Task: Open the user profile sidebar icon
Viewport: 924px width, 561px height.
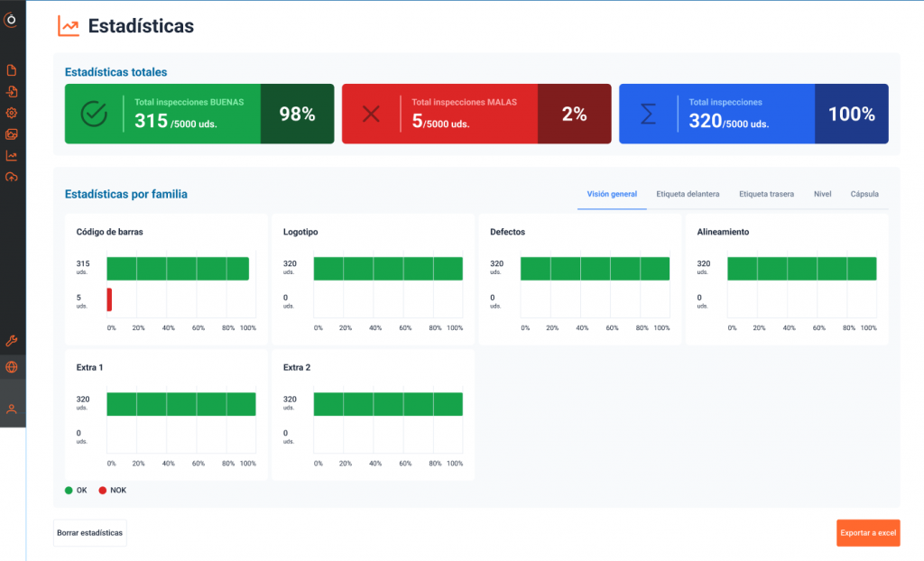Action: coord(12,409)
